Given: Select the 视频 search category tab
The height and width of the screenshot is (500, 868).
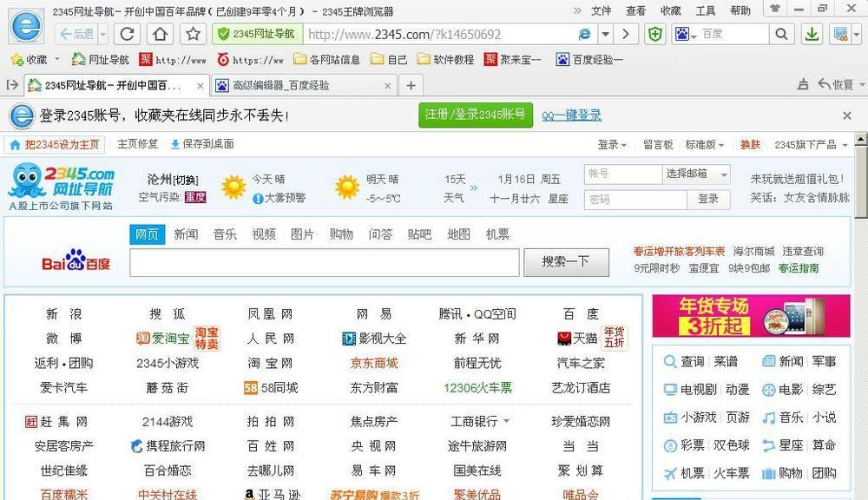Looking at the screenshot, I should point(264,234).
